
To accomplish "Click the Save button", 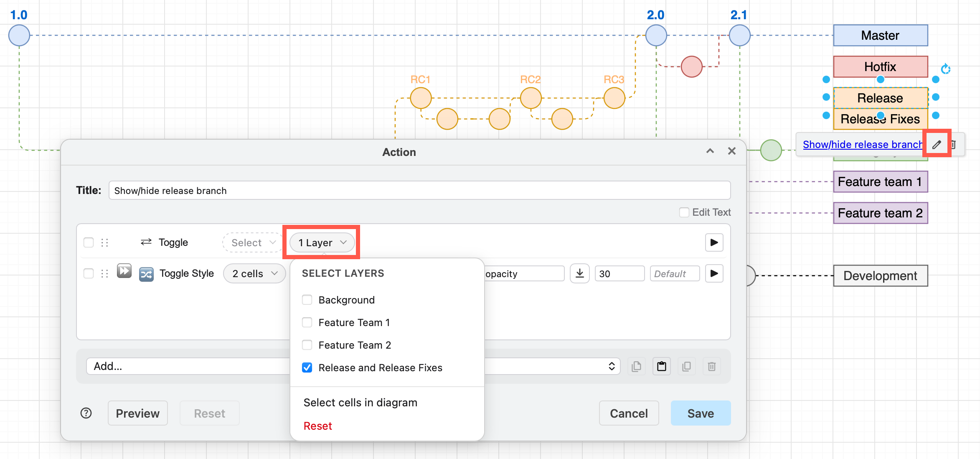I will [701, 413].
